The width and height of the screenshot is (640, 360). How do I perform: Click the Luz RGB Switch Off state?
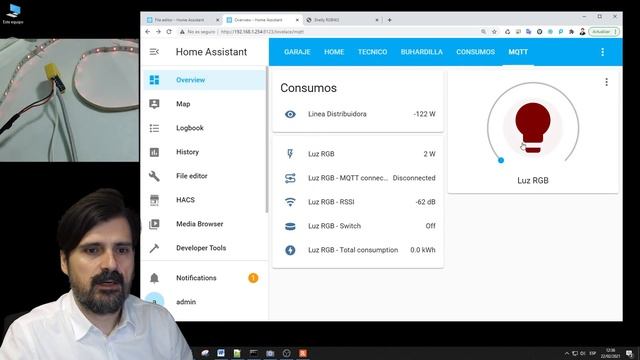430,226
